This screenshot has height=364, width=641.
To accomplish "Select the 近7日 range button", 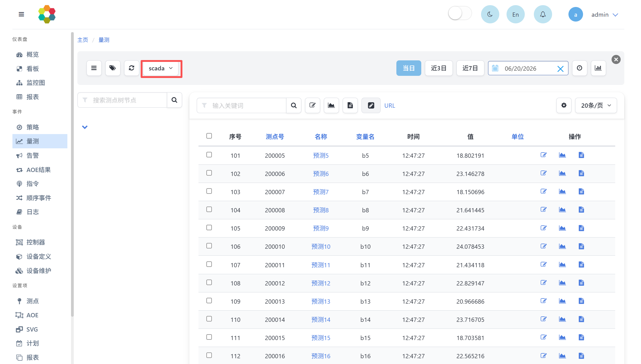I will 470,68.
